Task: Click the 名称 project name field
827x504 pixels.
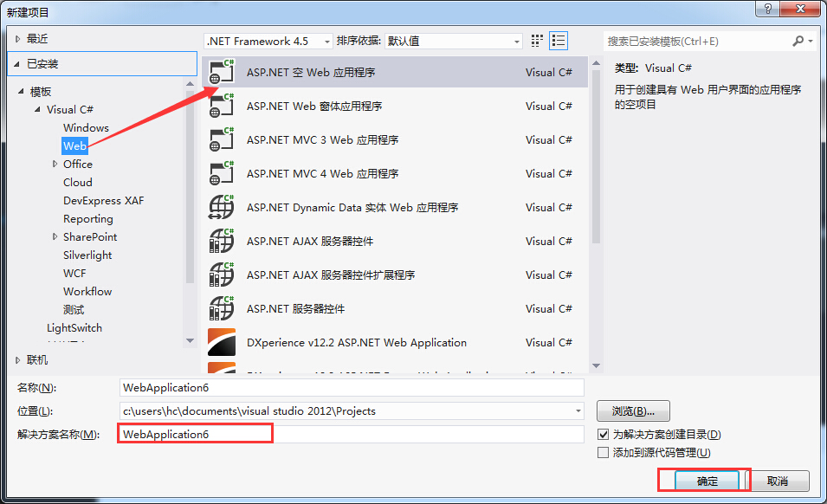Action: click(x=352, y=387)
